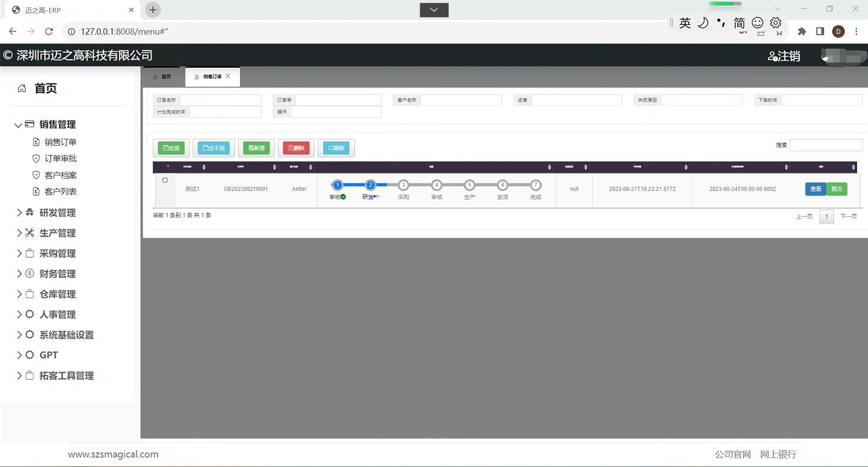
Task: Click the GPT gear icon in sidebar
Action: coord(29,355)
